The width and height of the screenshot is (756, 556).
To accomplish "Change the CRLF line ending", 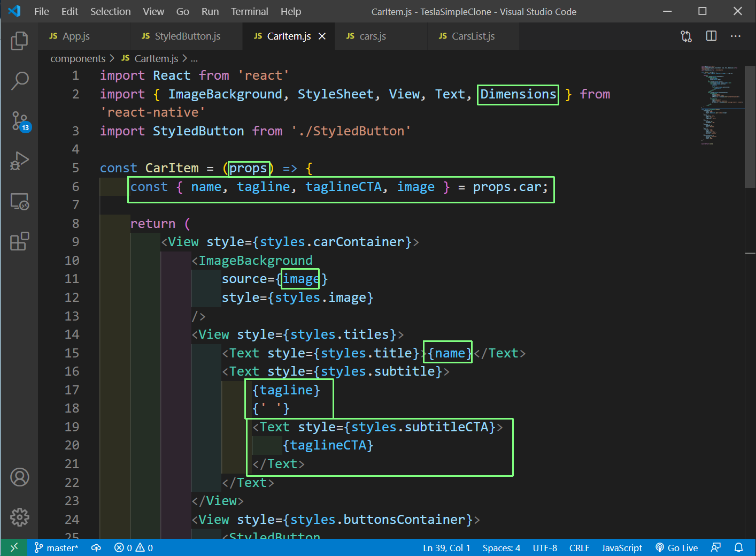I will [579, 547].
